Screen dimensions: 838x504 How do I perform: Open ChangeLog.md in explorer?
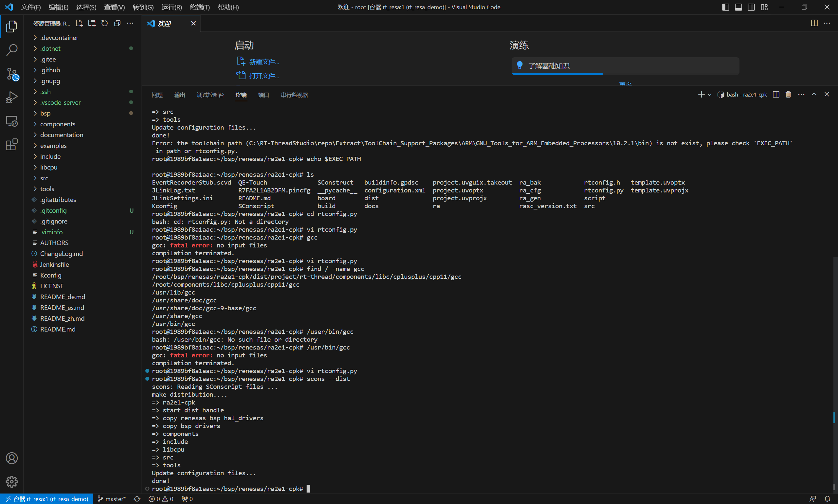tap(82, 254)
